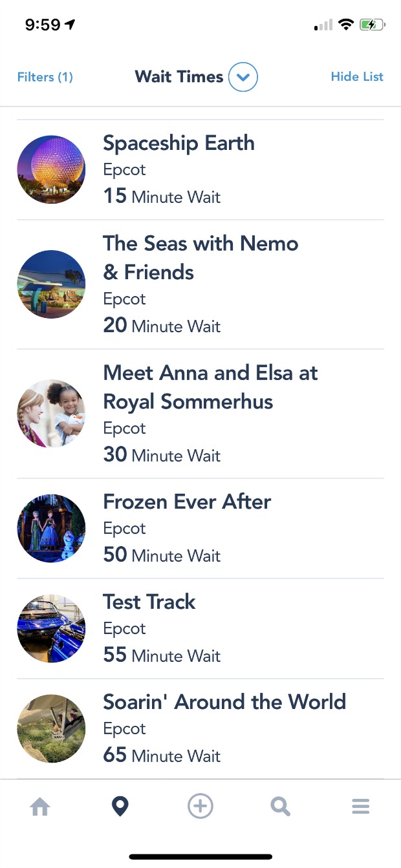Tap the plus circle icon

click(200, 807)
